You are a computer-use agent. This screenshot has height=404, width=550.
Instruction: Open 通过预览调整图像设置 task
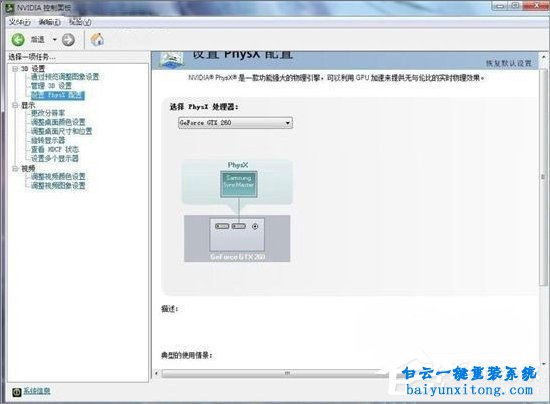tap(65, 77)
